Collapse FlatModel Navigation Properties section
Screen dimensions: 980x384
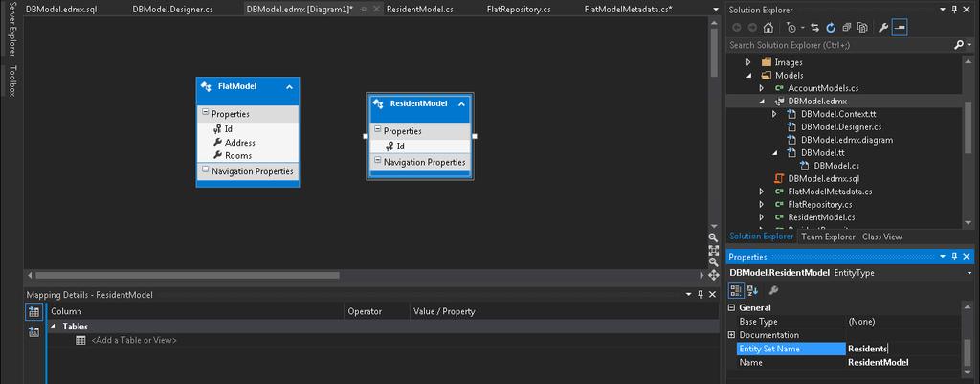click(205, 170)
